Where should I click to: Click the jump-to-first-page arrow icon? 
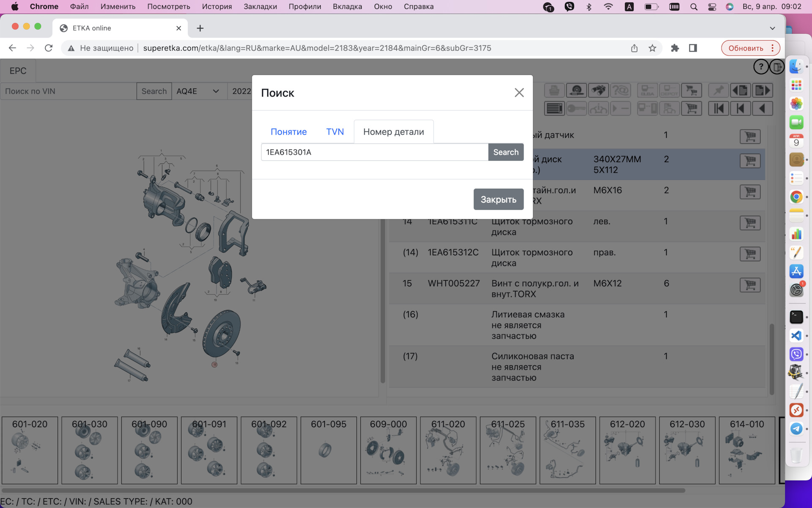(x=718, y=108)
